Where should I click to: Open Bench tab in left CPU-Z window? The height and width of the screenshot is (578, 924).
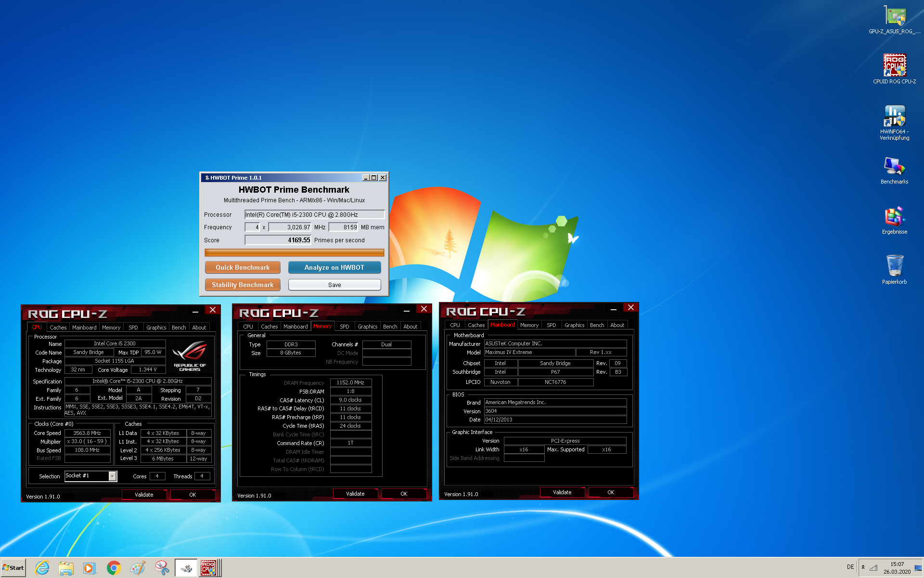coord(179,328)
